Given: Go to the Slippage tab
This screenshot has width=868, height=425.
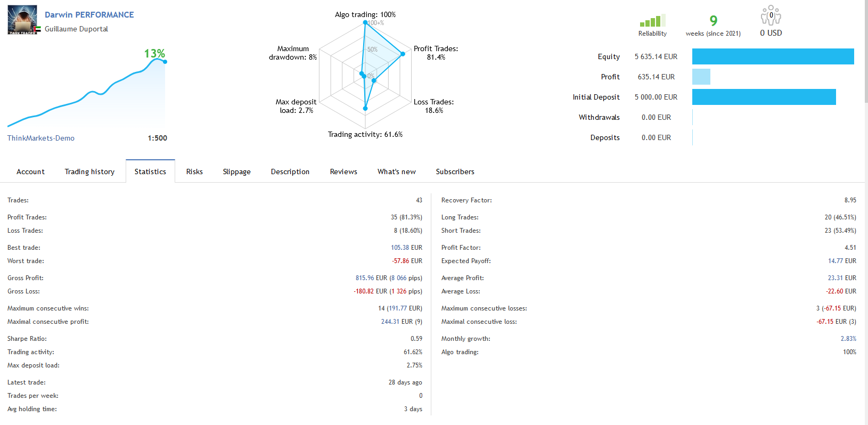Looking at the screenshot, I should (236, 171).
